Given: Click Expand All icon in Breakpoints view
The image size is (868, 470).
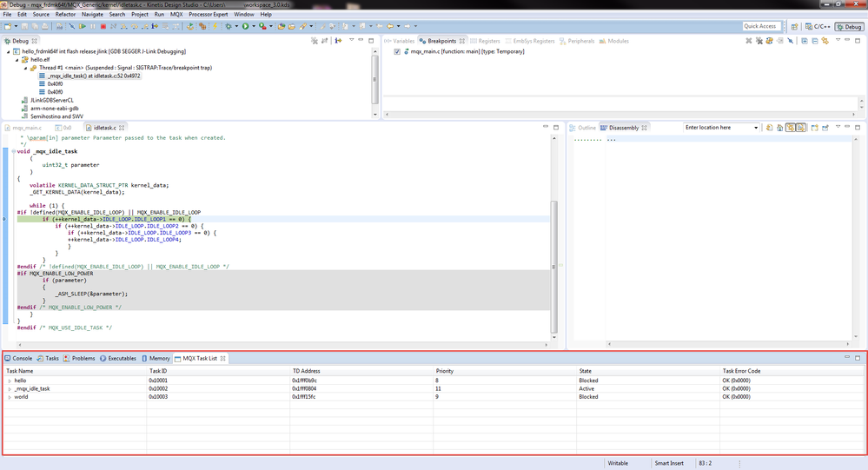Looking at the screenshot, I should tap(805, 41).
